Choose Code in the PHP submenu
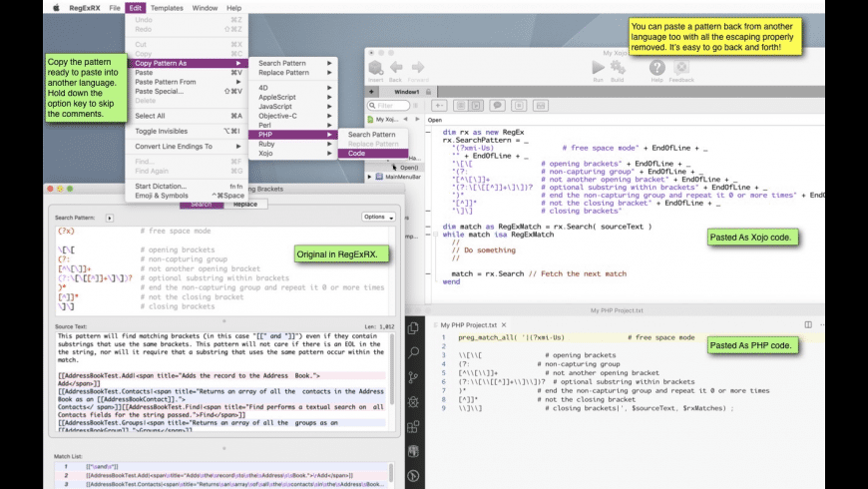This screenshot has width=868, height=489. (356, 154)
